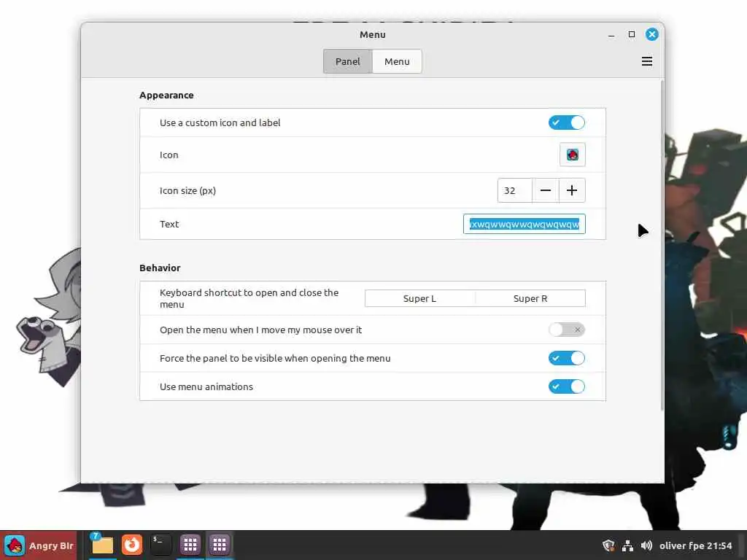This screenshot has height=560, width=747.
Task: Toggle Force the panel to be visible
Action: [x=566, y=358]
